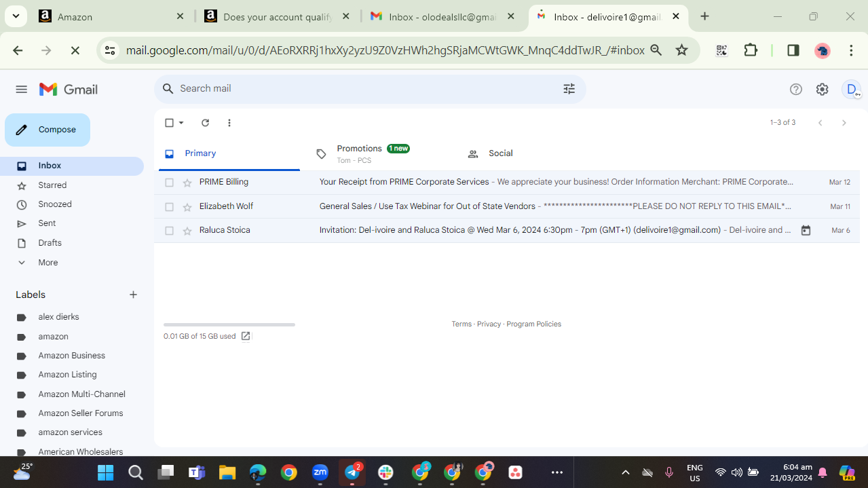Star the PRIME Billing email
The height and width of the screenshot is (488, 868).
click(187, 183)
